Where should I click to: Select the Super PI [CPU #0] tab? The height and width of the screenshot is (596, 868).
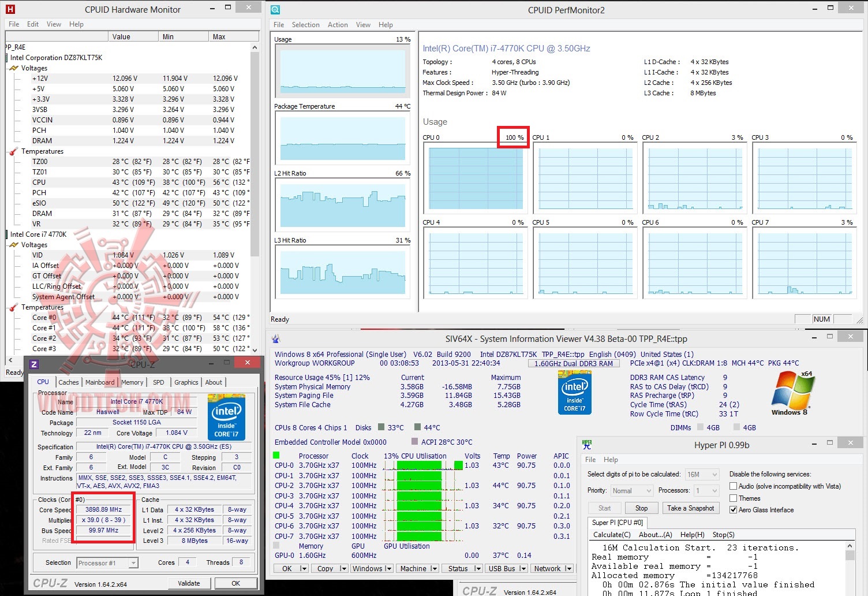618,523
